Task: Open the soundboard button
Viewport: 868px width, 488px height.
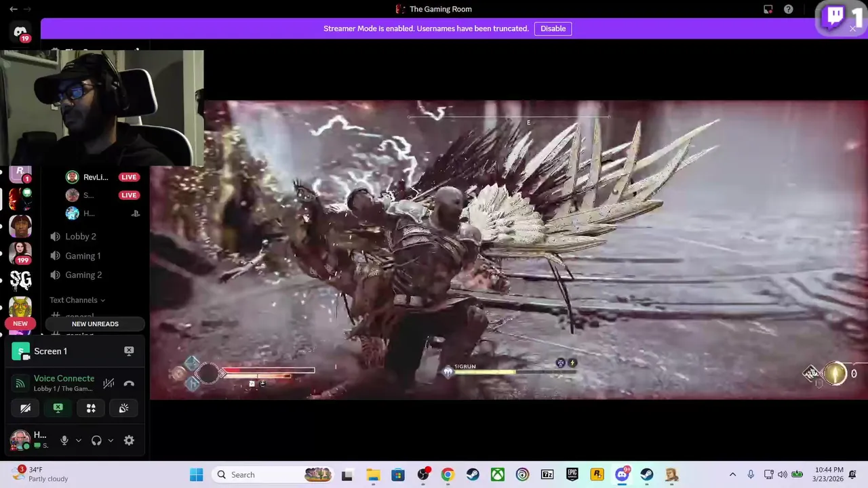Action: pos(123,408)
